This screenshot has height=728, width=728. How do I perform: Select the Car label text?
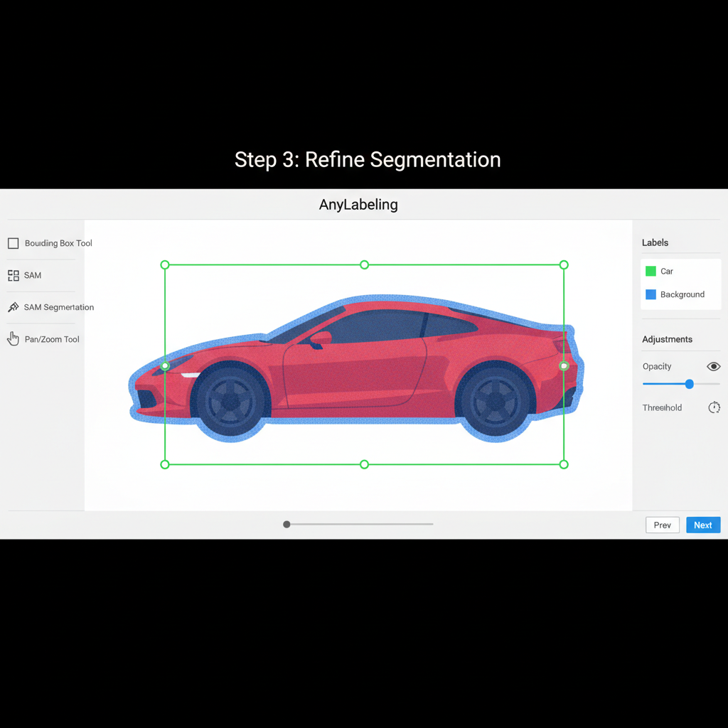667,271
